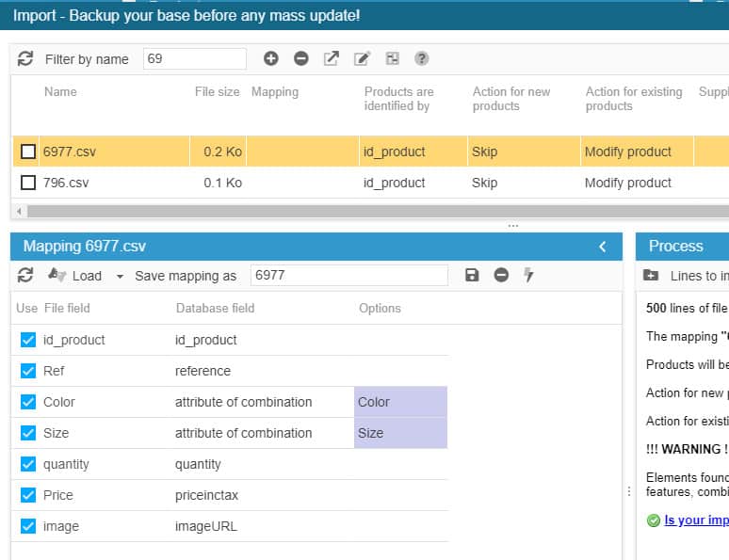The height and width of the screenshot is (560, 729).
Task: Click the plus icon to add a file
Action: pyautogui.click(x=271, y=58)
